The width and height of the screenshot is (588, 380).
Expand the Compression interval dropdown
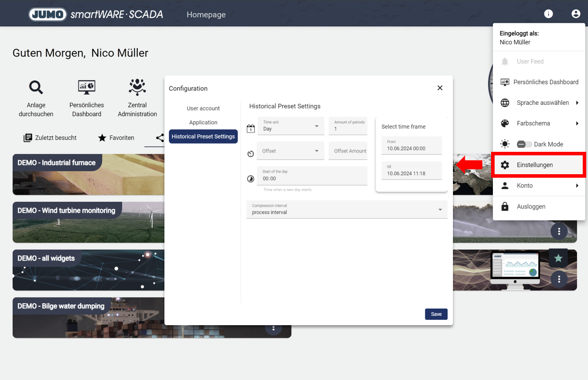pyautogui.click(x=346, y=210)
